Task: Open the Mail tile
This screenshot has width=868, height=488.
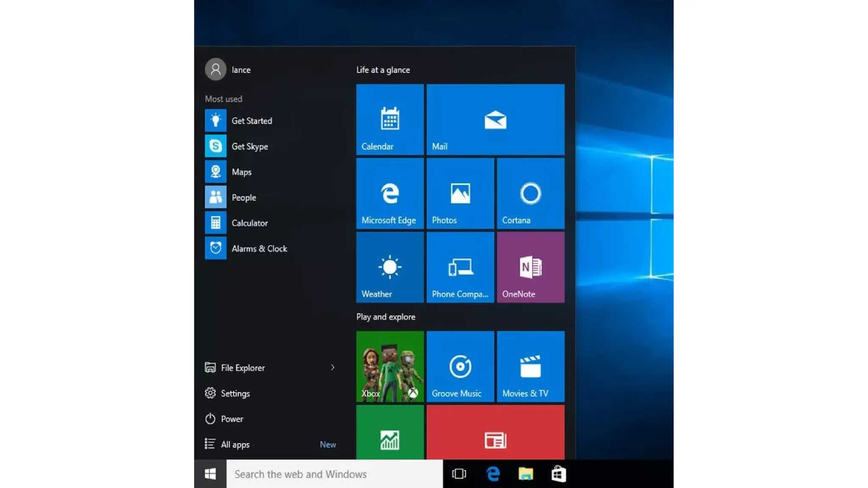Action: coord(495,119)
